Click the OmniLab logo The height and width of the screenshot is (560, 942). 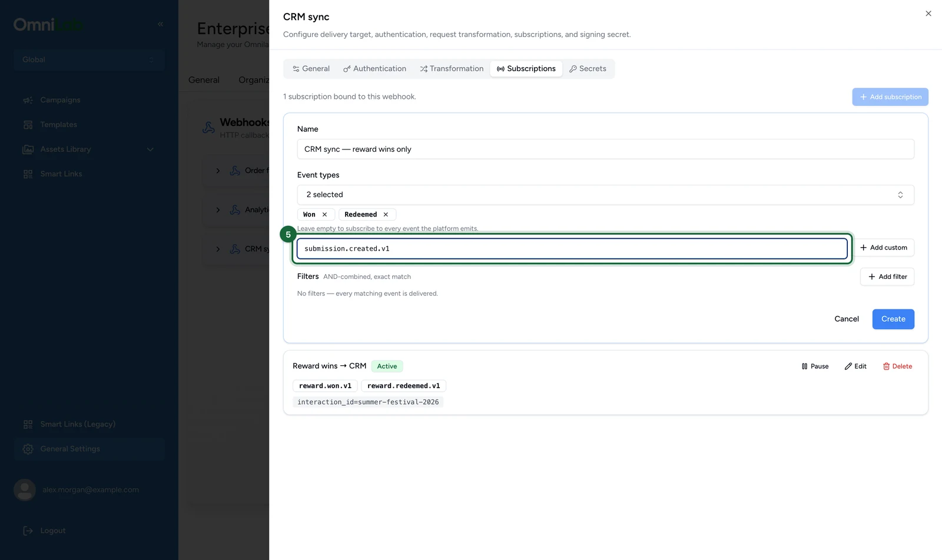tap(48, 25)
